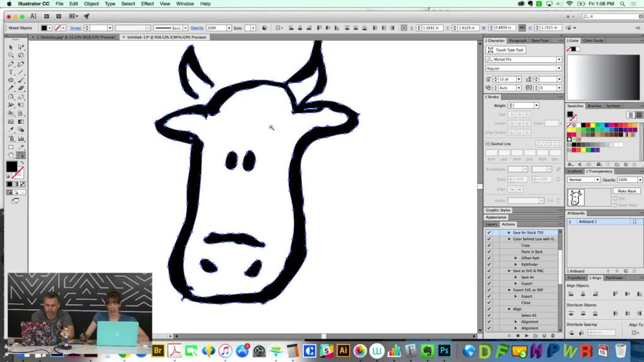Collapse Save as SVG & PNG action
The image size is (644, 362).
click(509, 271)
